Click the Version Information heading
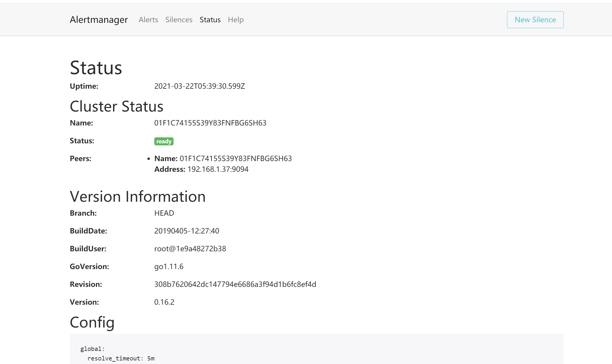The width and height of the screenshot is (612, 364). [x=138, y=196]
